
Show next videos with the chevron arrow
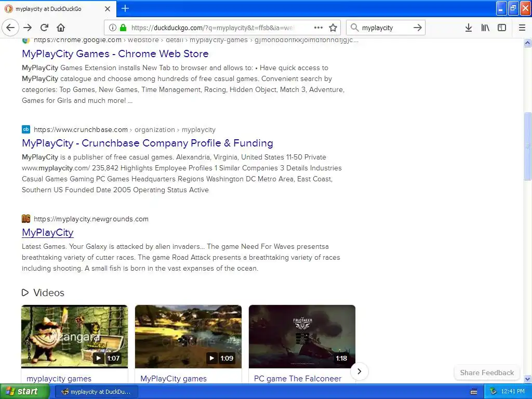click(360, 371)
